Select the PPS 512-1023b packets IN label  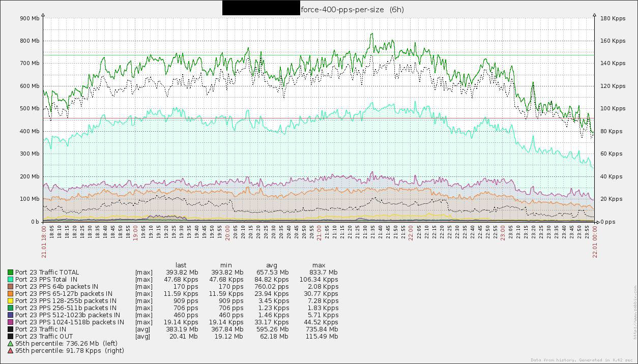pyautogui.click(x=68, y=315)
